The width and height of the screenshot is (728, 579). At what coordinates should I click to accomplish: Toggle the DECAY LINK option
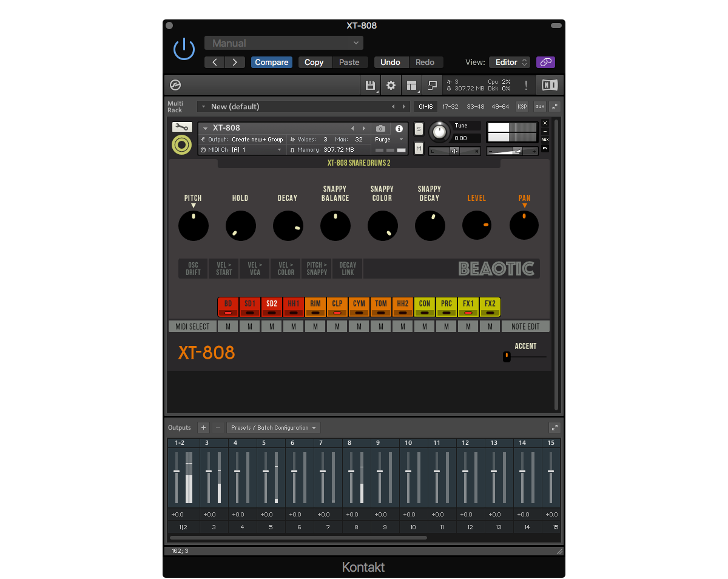pyautogui.click(x=348, y=269)
